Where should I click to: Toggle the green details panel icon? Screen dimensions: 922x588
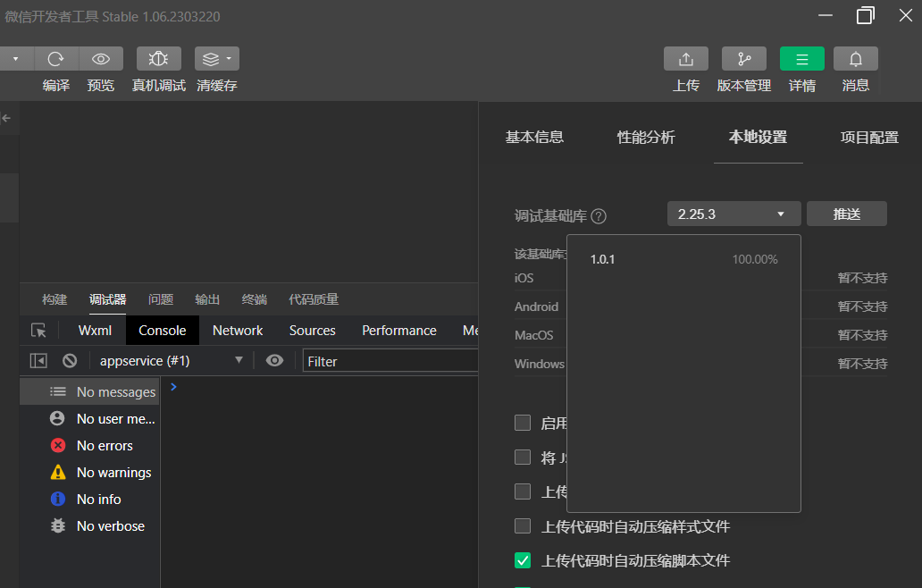[802, 59]
